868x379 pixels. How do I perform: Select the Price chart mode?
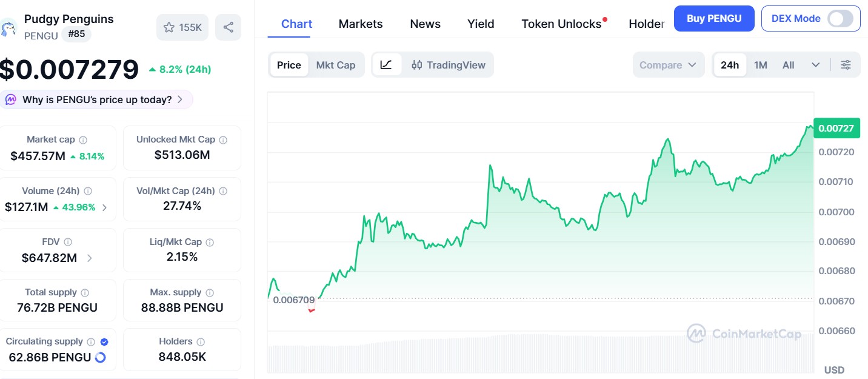(289, 64)
